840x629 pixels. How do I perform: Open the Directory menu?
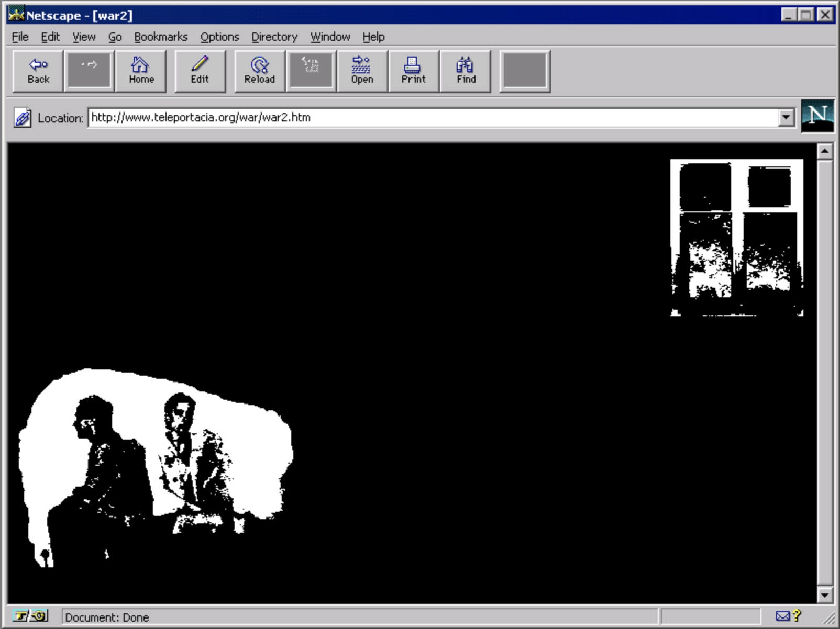pos(274,37)
